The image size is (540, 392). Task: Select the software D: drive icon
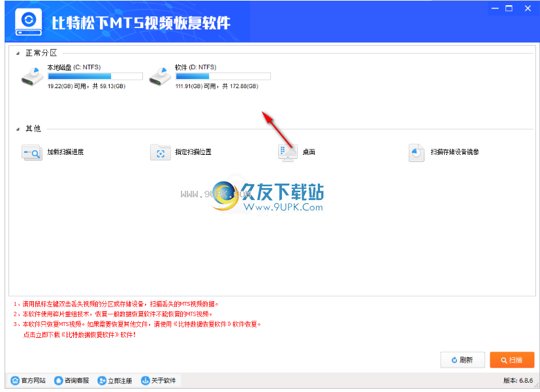[x=160, y=76]
